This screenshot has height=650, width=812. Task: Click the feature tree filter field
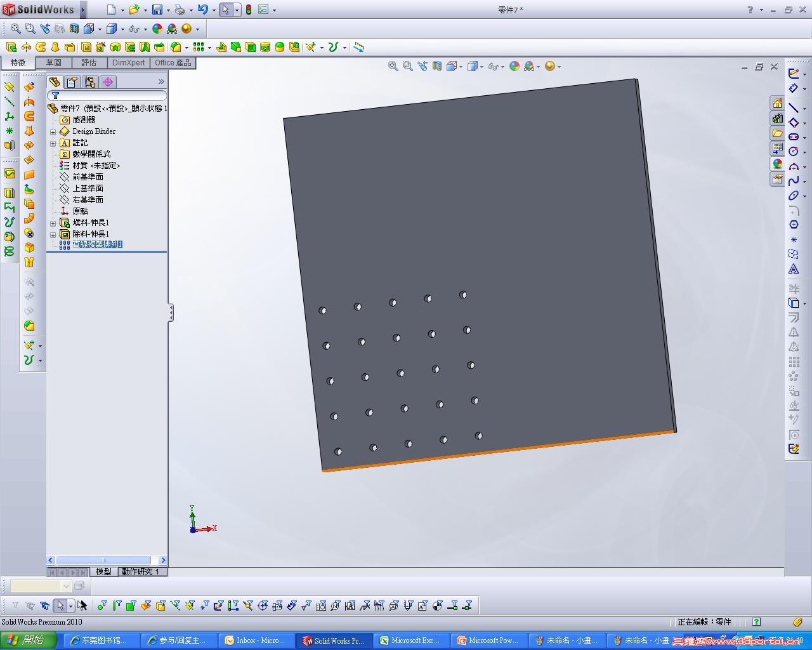[107, 95]
